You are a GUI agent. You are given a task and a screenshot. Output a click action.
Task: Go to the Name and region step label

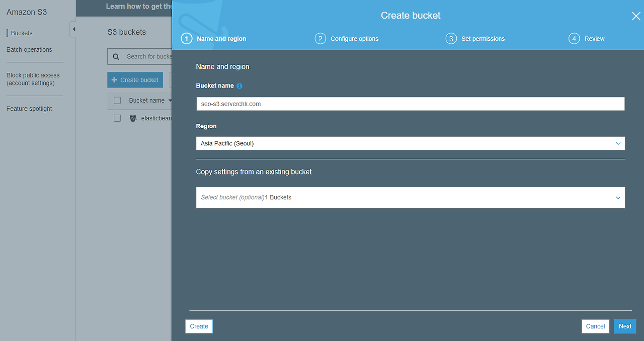pyautogui.click(x=221, y=39)
